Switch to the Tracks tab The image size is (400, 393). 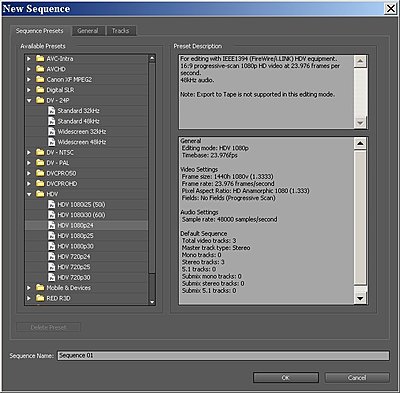[120, 31]
